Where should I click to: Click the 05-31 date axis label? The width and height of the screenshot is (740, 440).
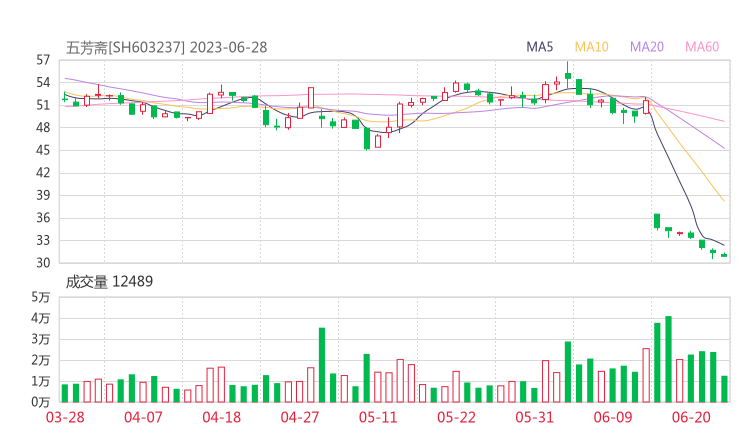[534, 417]
